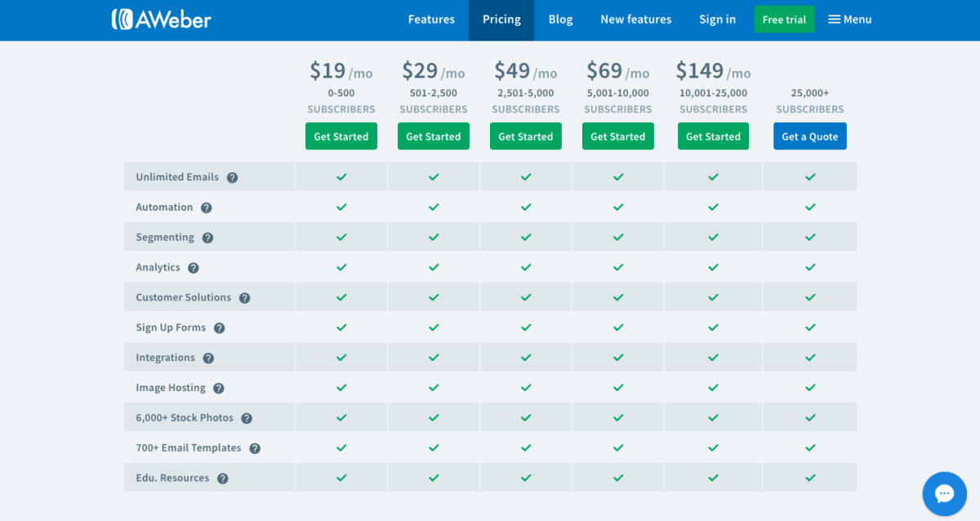The width and height of the screenshot is (980, 521).
Task: Show help for Edu. Resources
Action: point(223,479)
